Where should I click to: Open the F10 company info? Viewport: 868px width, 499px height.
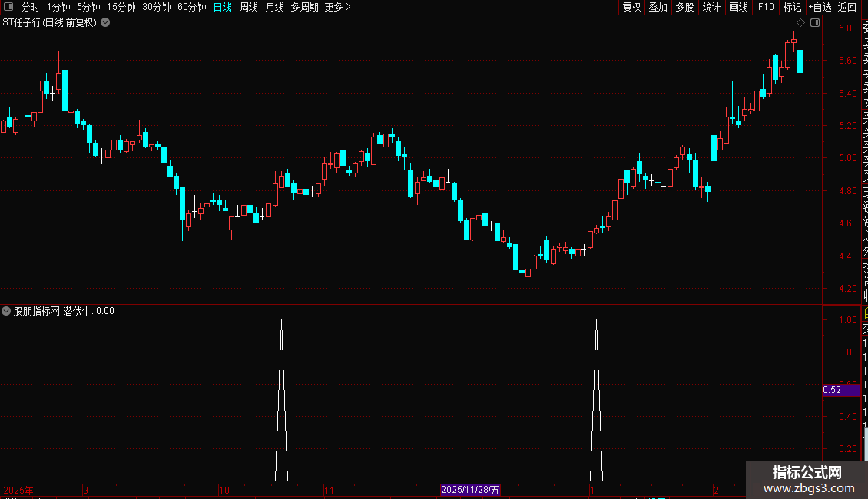766,7
